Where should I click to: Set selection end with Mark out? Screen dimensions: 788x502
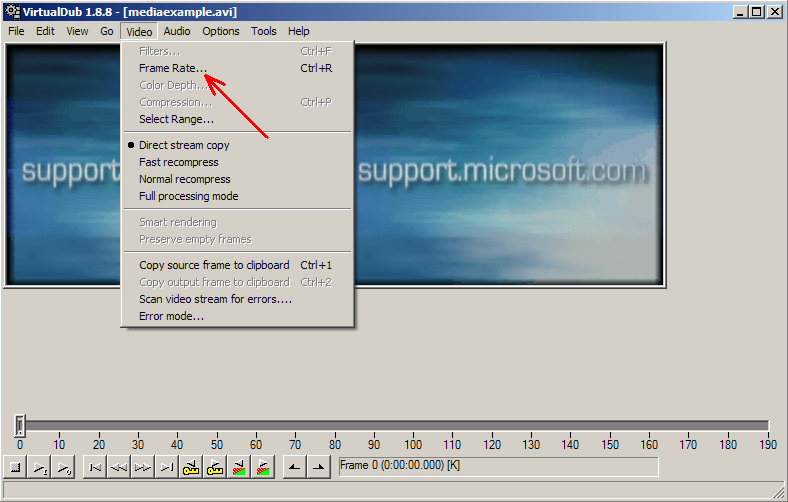coord(319,467)
